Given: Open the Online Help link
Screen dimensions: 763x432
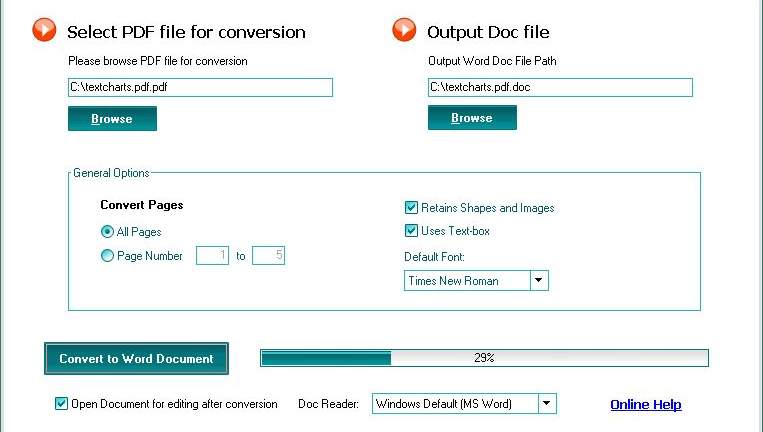Looking at the screenshot, I should [x=646, y=405].
